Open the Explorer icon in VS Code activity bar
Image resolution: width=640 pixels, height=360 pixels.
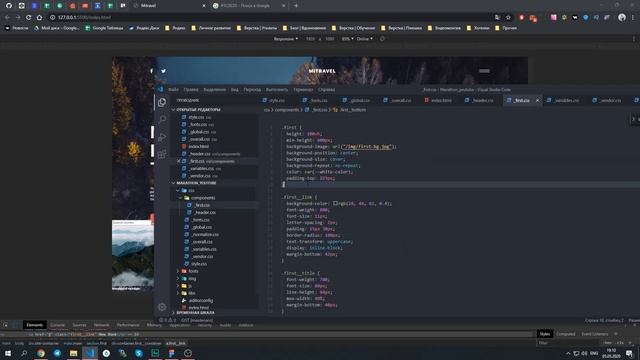tap(162, 102)
